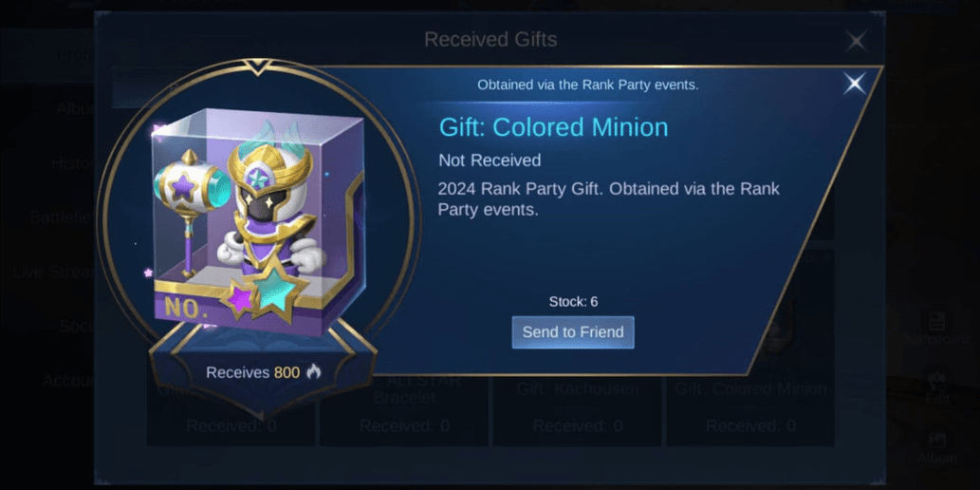Close the Received Gifts dialog
The image size is (980, 490).
tap(856, 41)
